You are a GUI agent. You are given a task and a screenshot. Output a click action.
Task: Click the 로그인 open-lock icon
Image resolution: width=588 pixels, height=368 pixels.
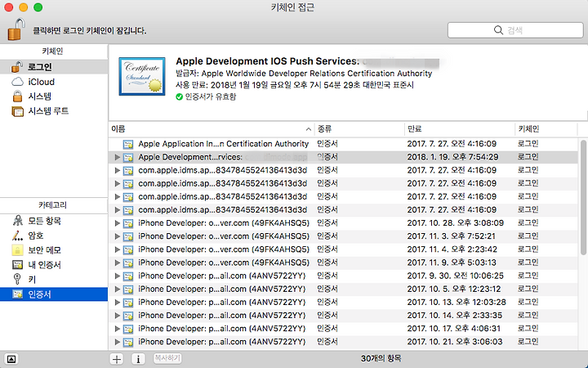tap(17, 67)
